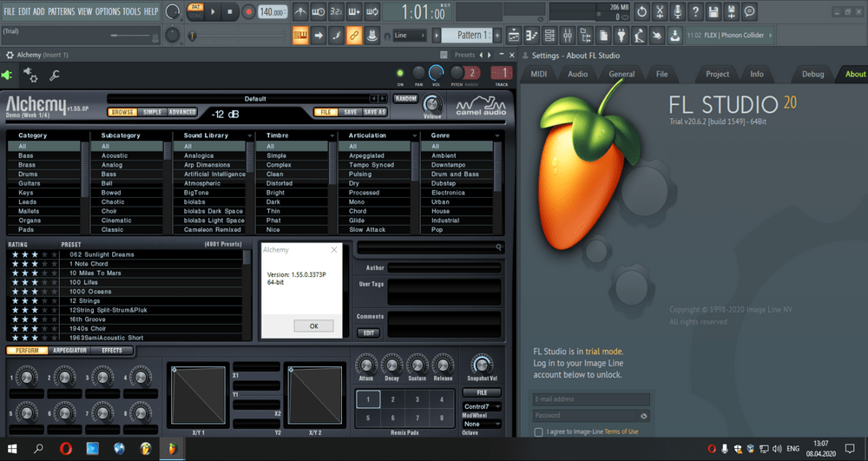Click the blend recording loop icon
The width and height of the screenshot is (868, 461).
372,11
